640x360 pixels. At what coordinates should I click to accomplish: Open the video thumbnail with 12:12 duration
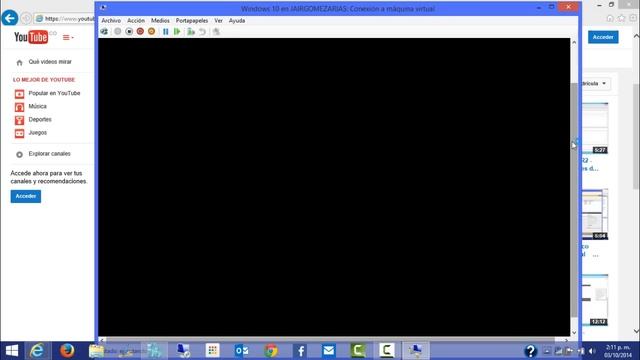595,300
